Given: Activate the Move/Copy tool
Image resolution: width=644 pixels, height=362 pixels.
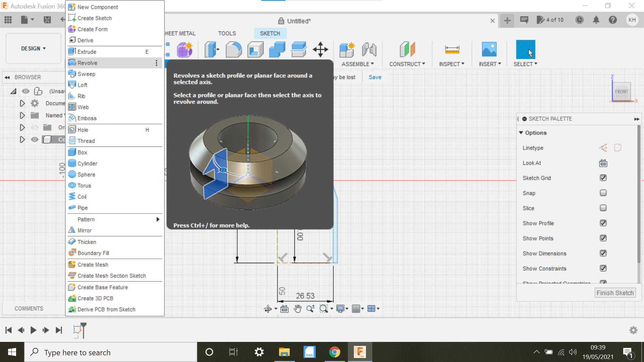Looking at the screenshot, I should coord(320,49).
